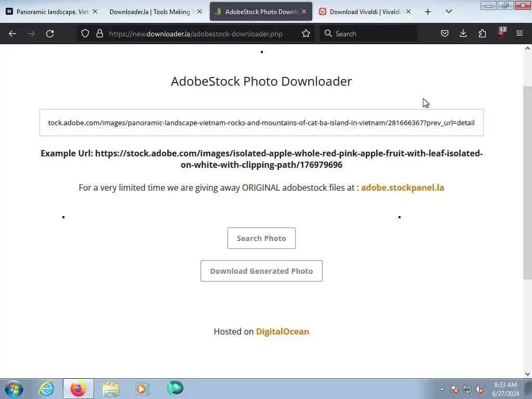Open the Pocket save icon
The image size is (532, 399).
tap(445, 33)
